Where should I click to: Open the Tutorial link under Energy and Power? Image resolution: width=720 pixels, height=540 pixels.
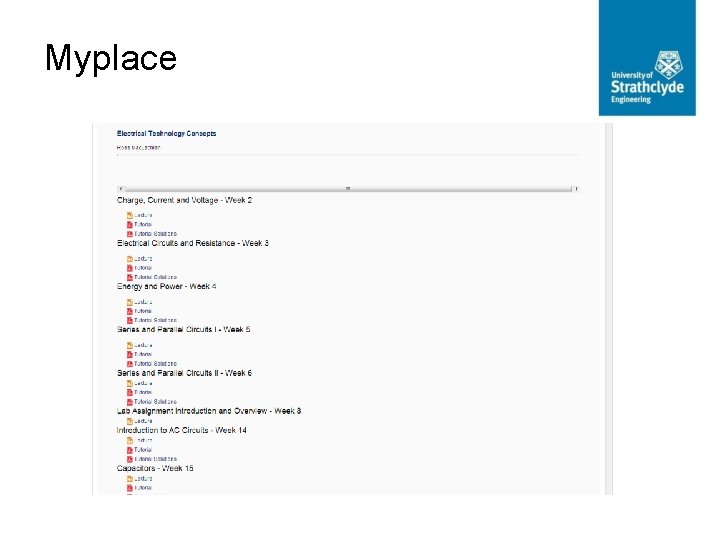tap(143, 311)
